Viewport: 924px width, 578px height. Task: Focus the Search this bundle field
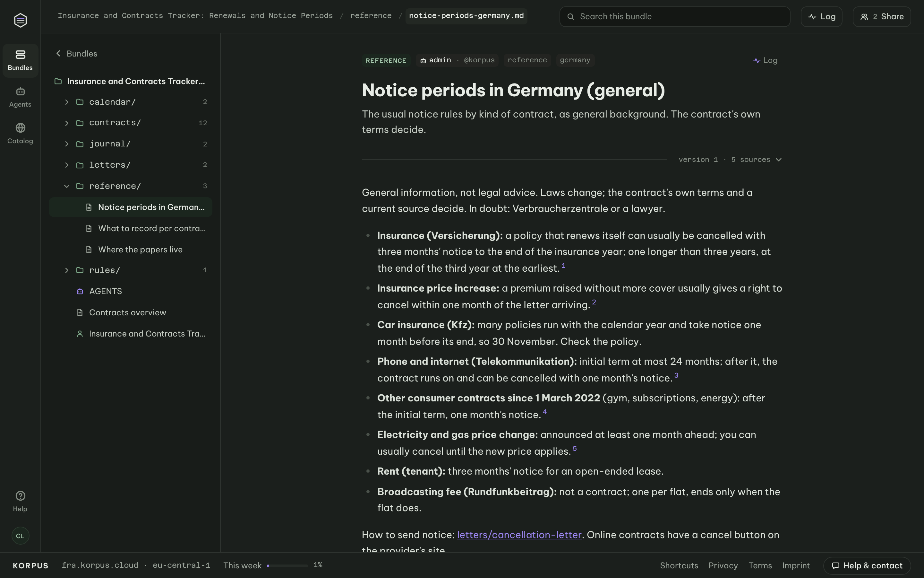point(675,16)
